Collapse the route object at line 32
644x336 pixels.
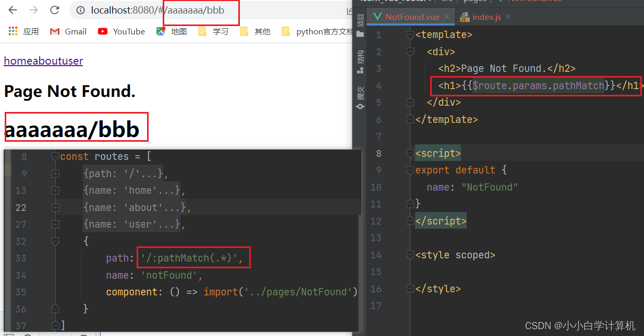(55, 241)
